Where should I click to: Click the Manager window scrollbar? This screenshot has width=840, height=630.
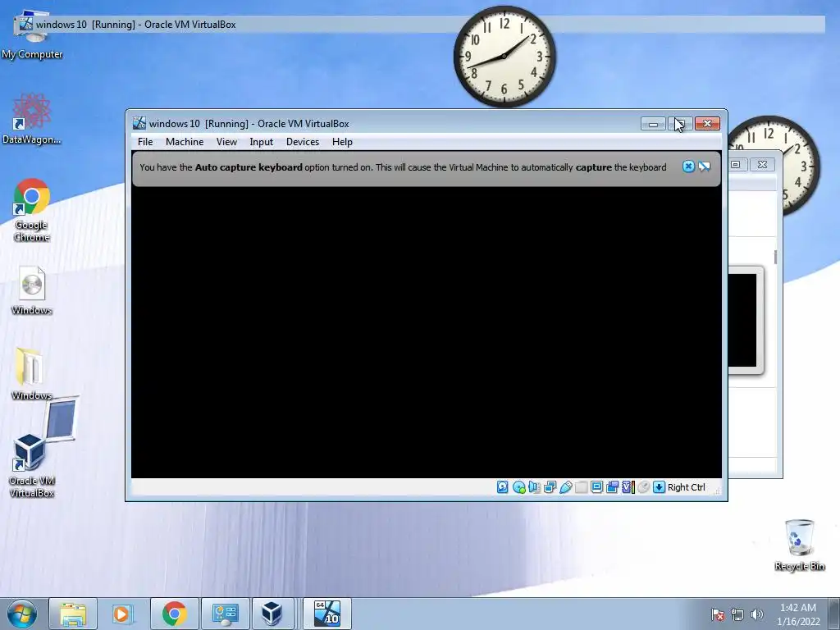coord(775,257)
